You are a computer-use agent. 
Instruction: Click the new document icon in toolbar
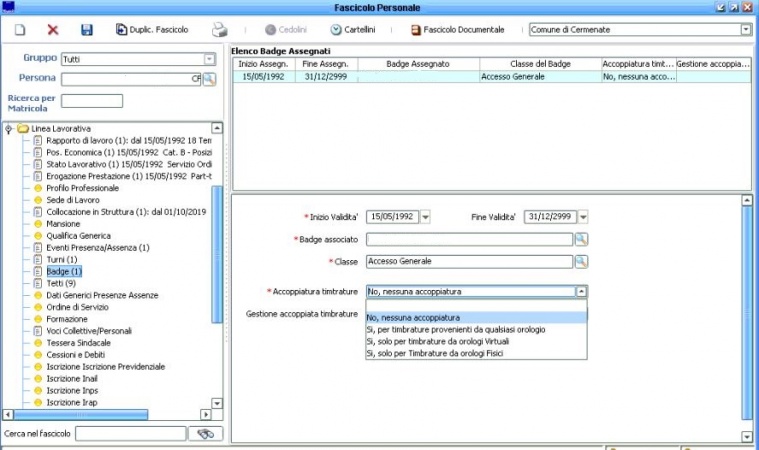point(19,30)
